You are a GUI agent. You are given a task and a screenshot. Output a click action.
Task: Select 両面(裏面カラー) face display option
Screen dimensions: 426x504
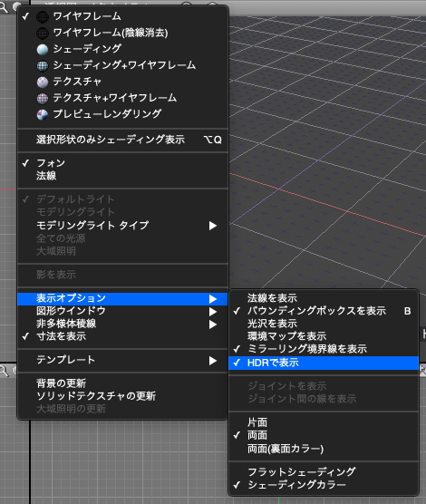(x=286, y=449)
